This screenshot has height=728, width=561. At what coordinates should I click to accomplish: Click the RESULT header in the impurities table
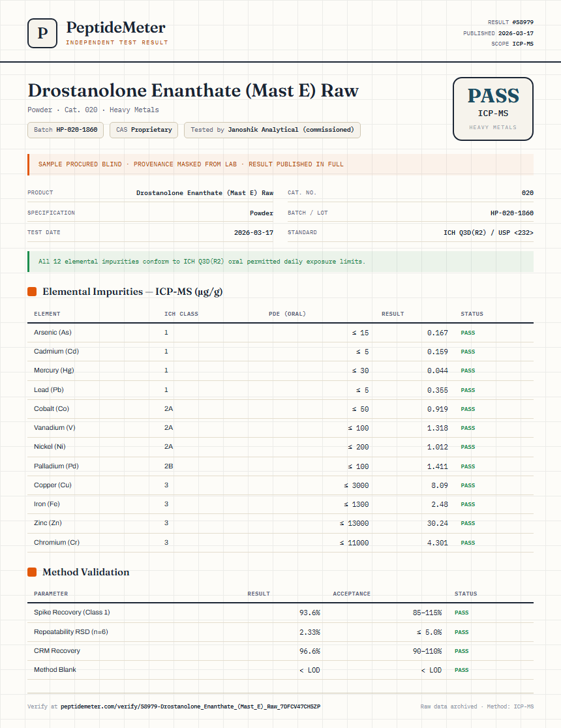pos(393,314)
